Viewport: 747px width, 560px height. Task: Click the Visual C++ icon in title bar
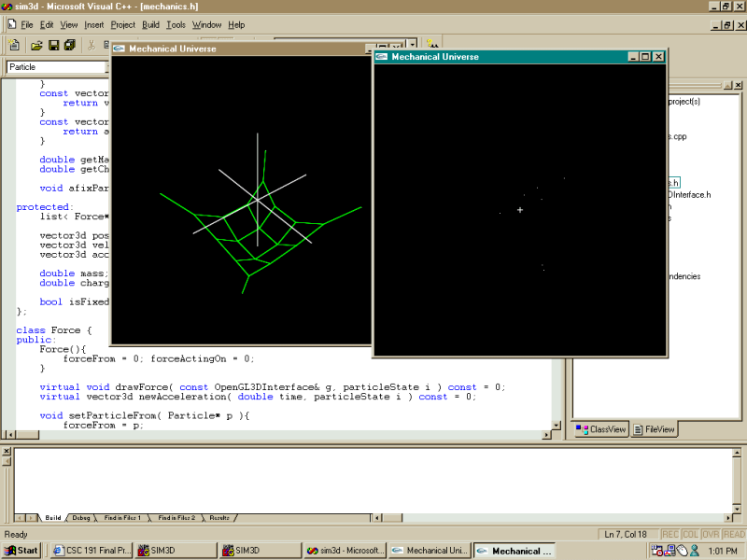coord(7,7)
